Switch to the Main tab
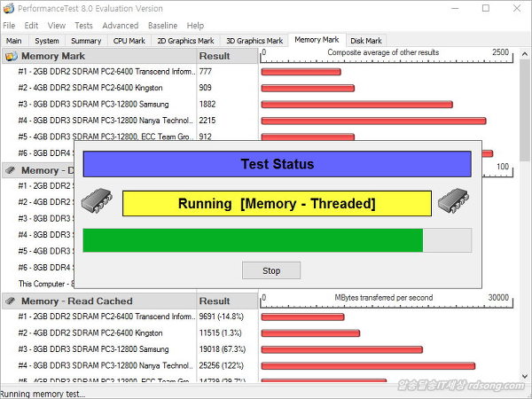 [x=14, y=41]
